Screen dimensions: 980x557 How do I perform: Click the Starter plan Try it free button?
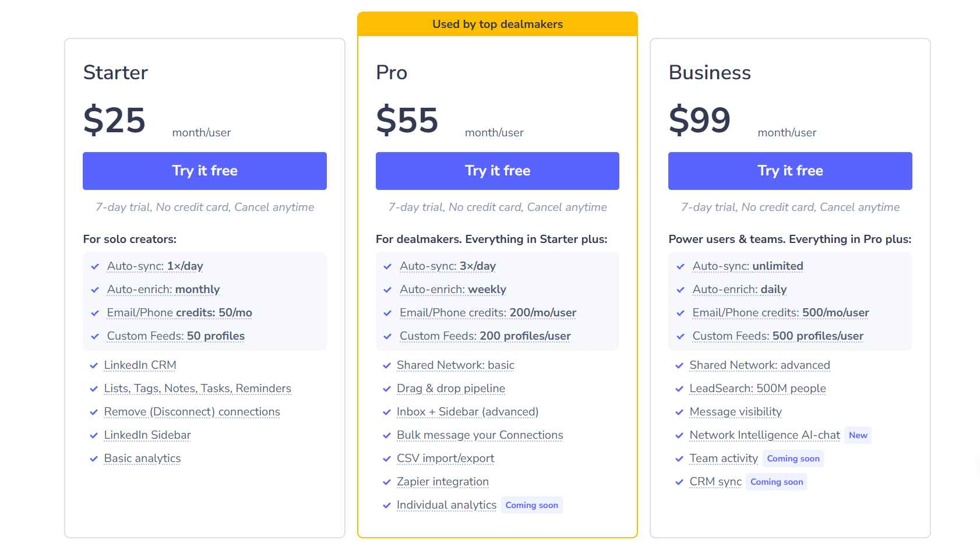click(x=205, y=171)
